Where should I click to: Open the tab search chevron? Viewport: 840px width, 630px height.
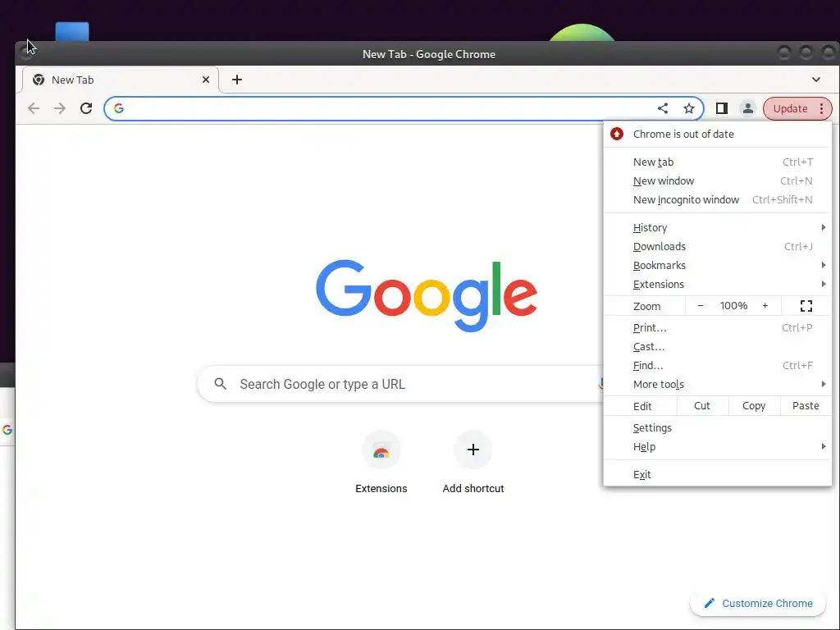[x=816, y=80]
